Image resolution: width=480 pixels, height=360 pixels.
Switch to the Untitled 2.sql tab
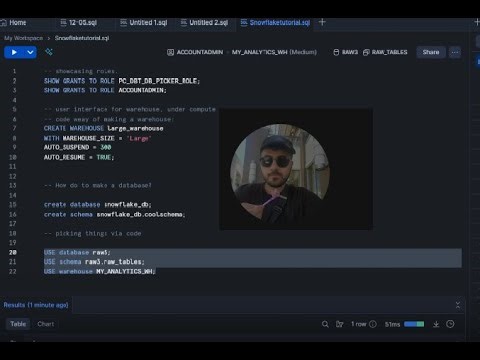tap(204, 23)
